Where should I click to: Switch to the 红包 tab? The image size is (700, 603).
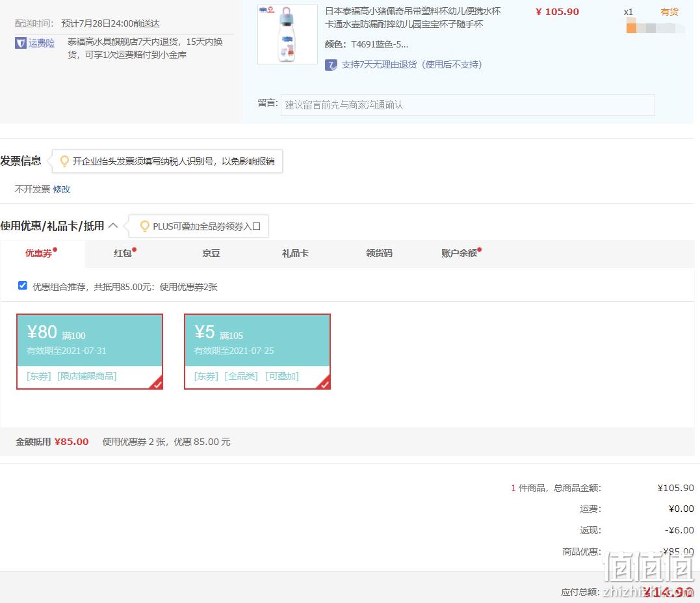coord(123,253)
